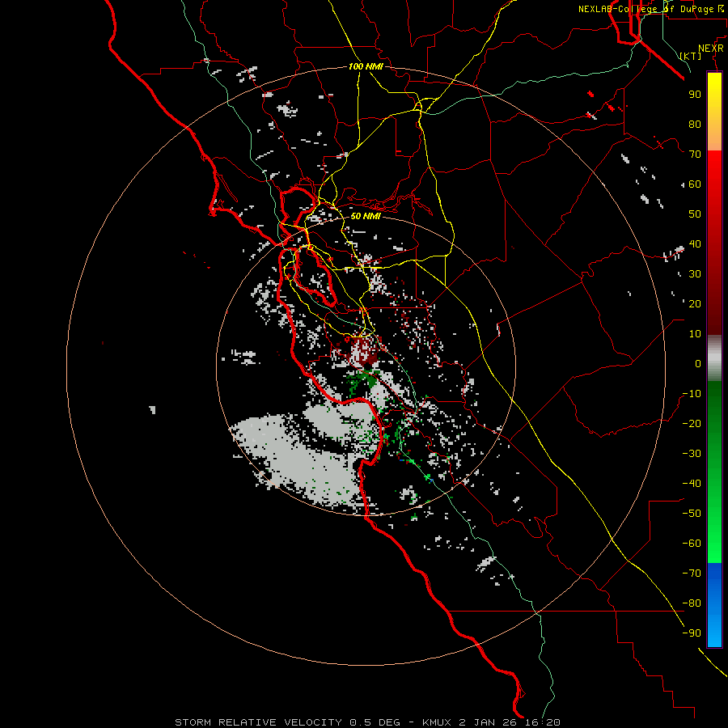Click the "-20" value on velocity scale
Image resolution: width=728 pixels, height=728 pixels.
coord(692,423)
